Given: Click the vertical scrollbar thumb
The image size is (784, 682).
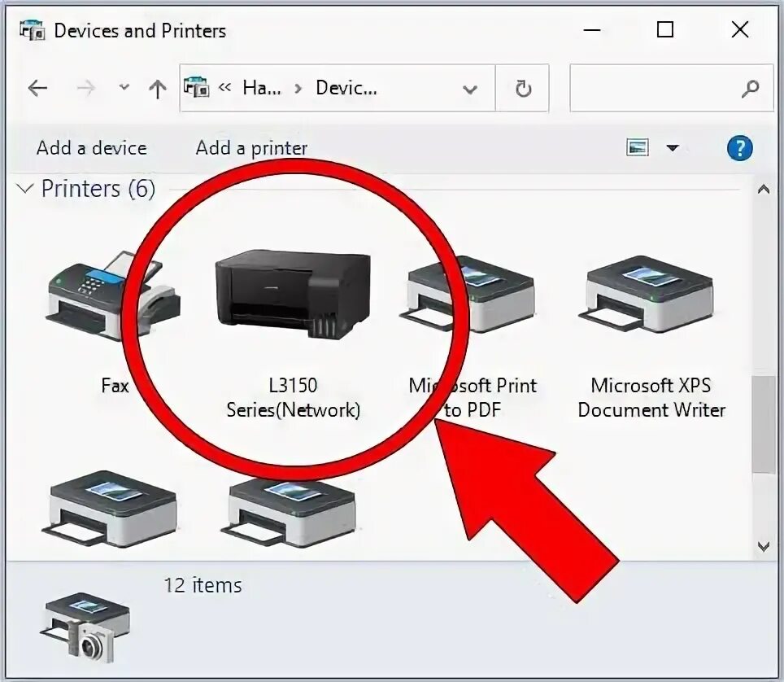Looking at the screenshot, I should click(x=763, y=424).
